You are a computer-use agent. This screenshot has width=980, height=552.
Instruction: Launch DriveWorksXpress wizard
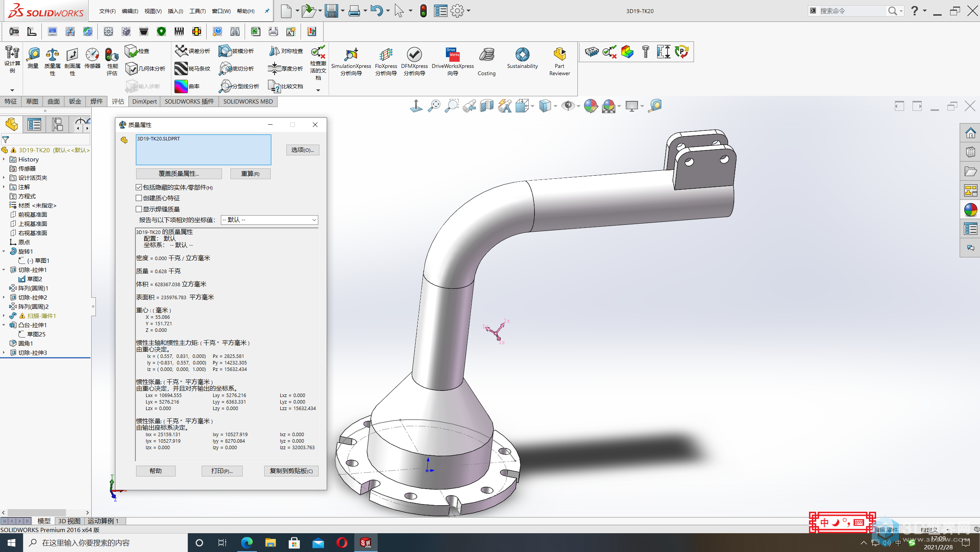453,62
